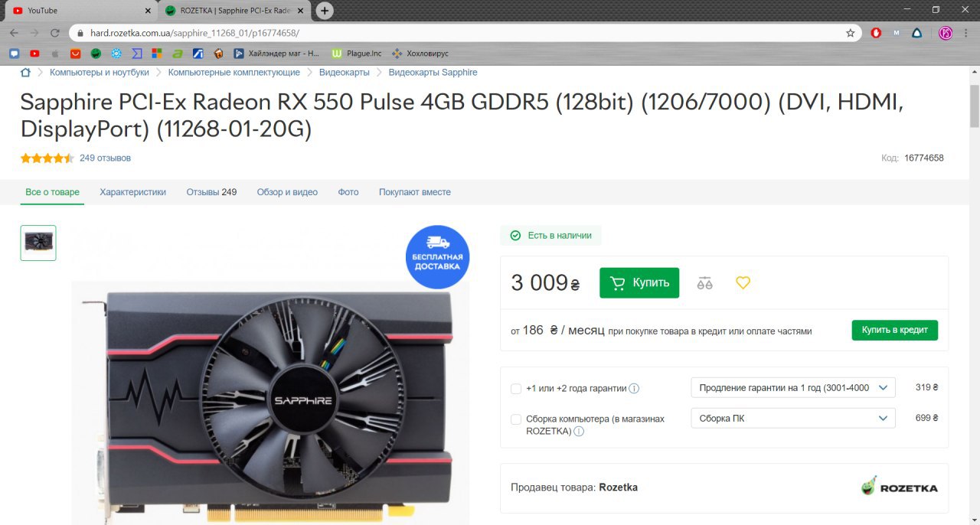Click the product code 16774658
The width and height of the screenshot is (980, 525).
coord(924,158)
